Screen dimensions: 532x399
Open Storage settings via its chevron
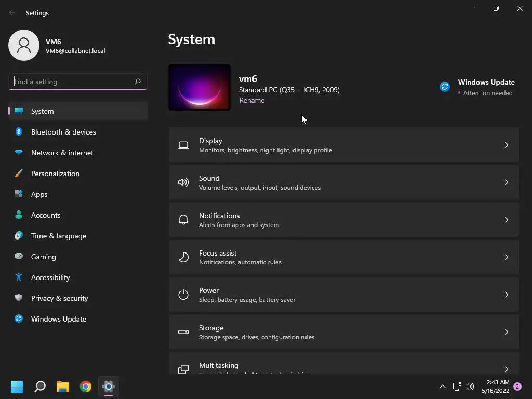(506, 332)
